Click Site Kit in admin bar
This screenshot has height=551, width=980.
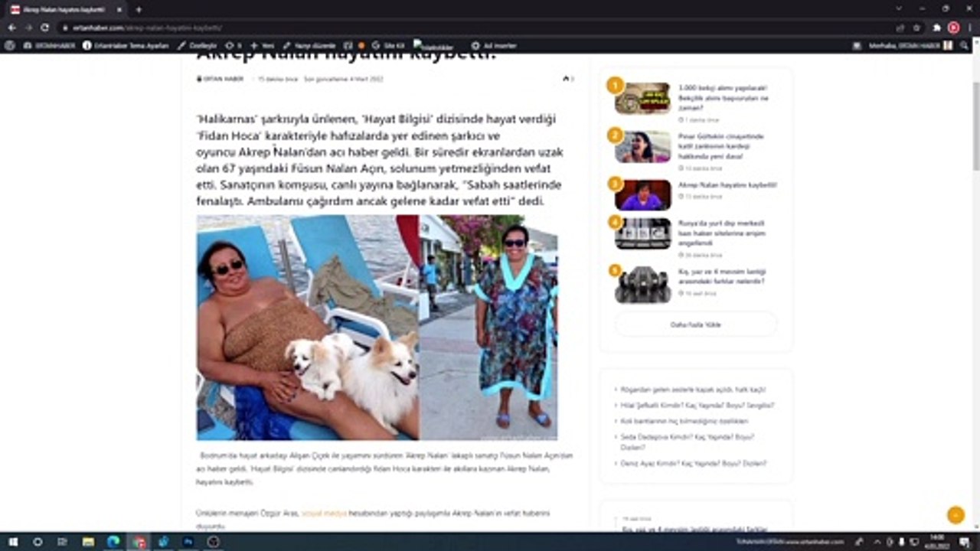pos(388,46)
